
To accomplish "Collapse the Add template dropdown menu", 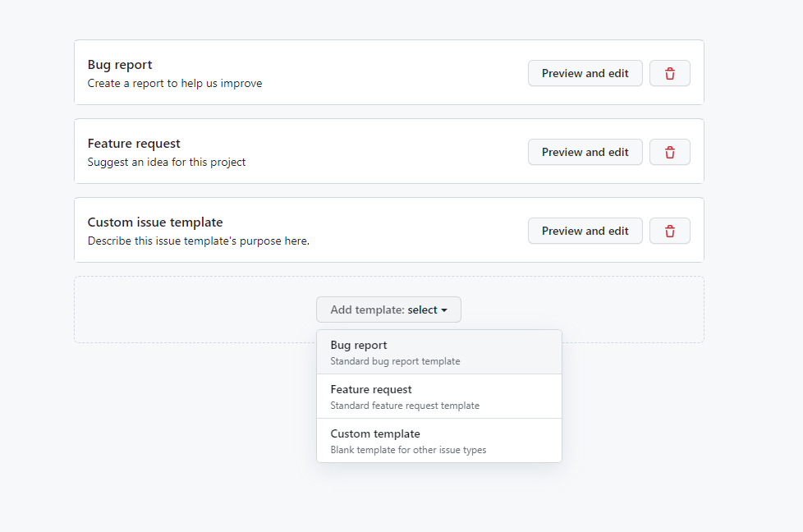I will pyautogui.click(x=388, y=310).
